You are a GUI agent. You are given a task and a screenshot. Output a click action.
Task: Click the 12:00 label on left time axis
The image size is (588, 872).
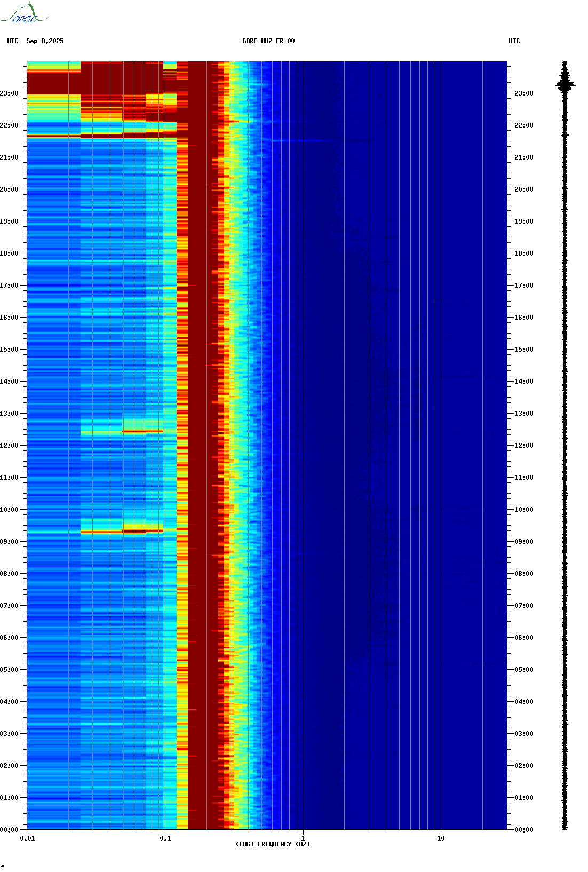9,446
